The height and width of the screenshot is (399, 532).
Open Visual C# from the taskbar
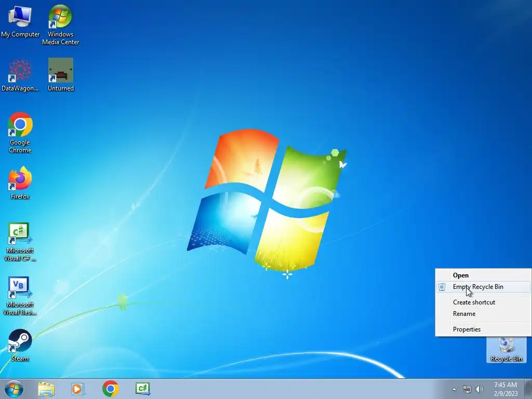click(142, 389)
